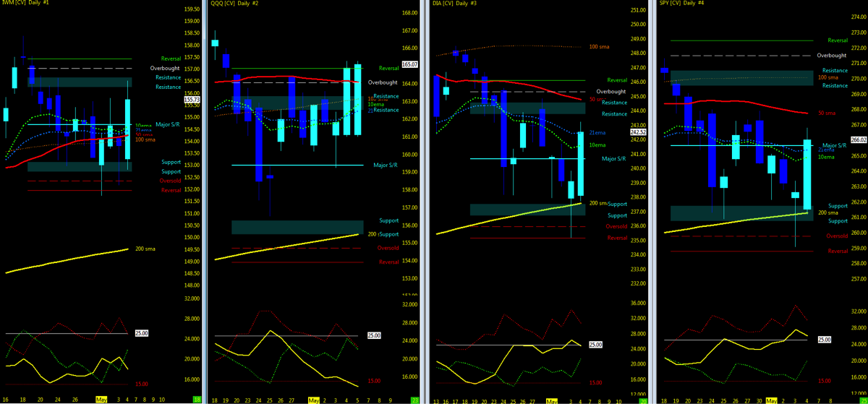
Task: Click the highlighted May label on SPY date axis
Action: (x=771, y=400)
